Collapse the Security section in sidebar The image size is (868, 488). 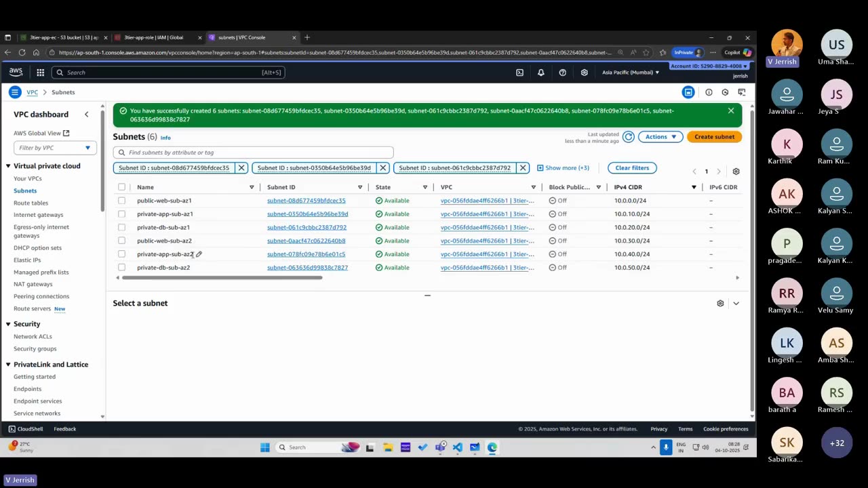point(8,324)
